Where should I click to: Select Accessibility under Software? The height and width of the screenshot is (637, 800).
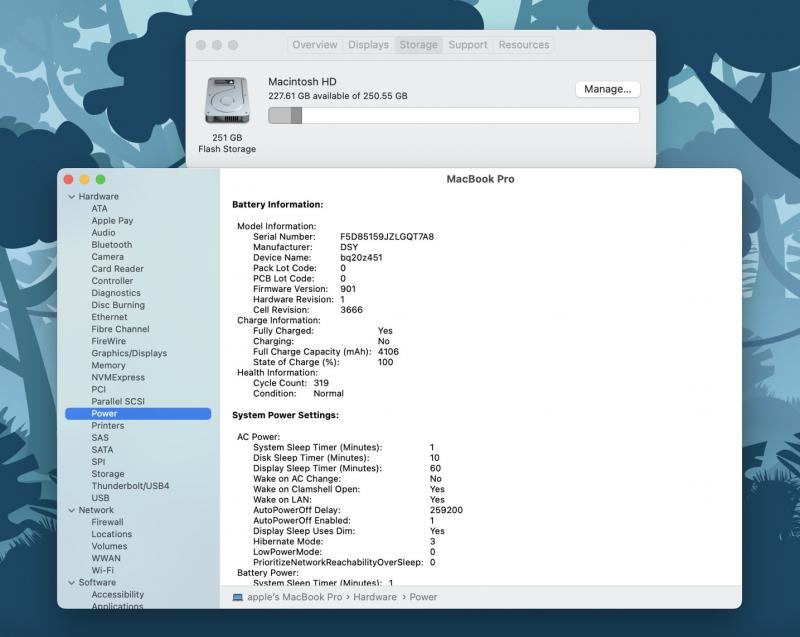[x=118, y=595]
